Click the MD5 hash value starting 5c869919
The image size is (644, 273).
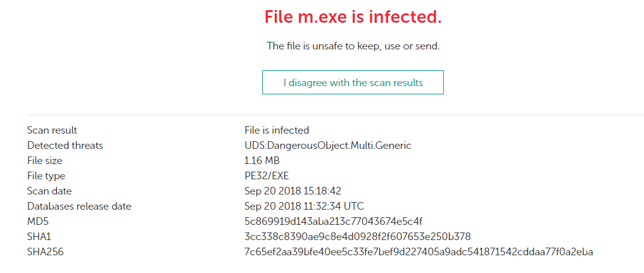333,222
